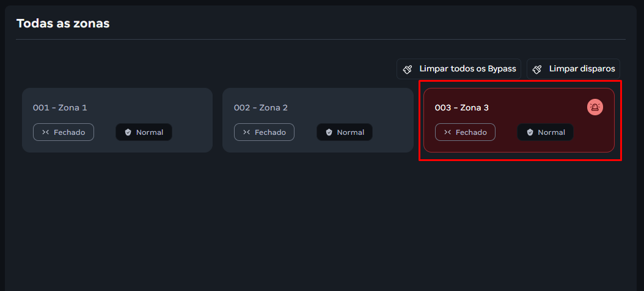644x291 pixels.
Task: Click the shield icon in Zona 2's Normal badge
Action: pyautogui.click(x=329, y=132)
